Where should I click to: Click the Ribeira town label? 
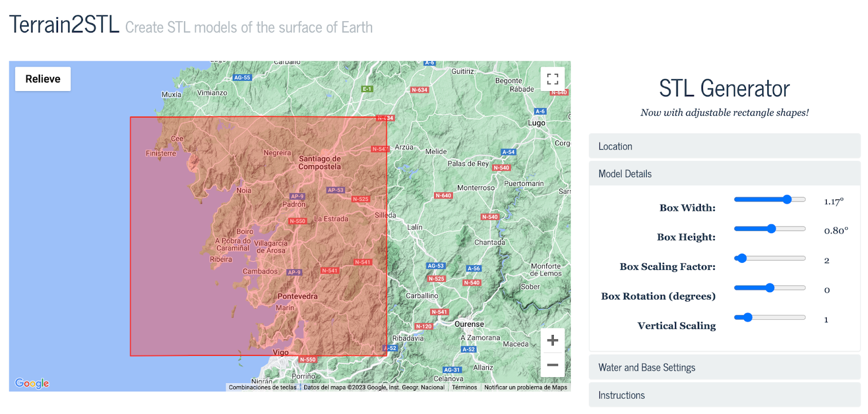point(221,259)
